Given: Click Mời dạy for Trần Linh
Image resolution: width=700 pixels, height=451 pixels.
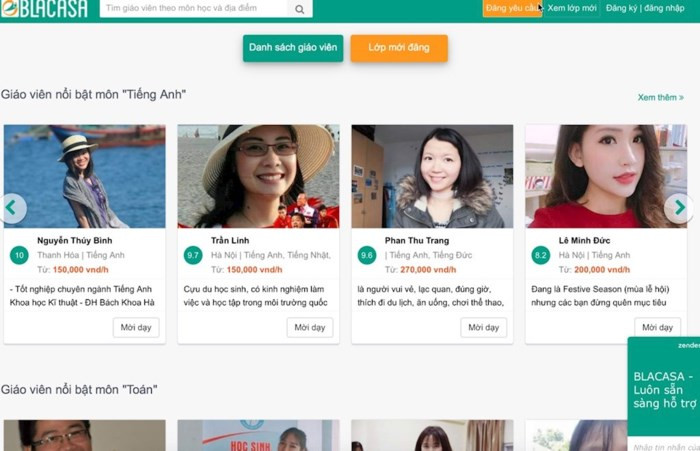Looking at the screenshot, I should [310, 327].
